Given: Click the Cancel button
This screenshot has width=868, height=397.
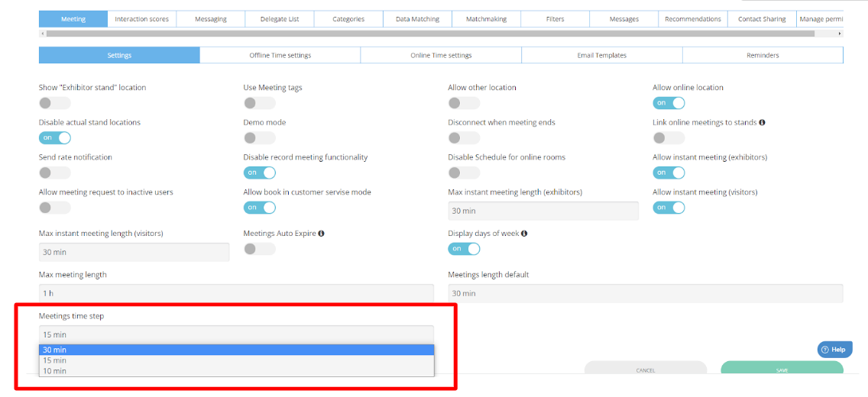Looking at the screenshot, I should click(x=646, y=369).
